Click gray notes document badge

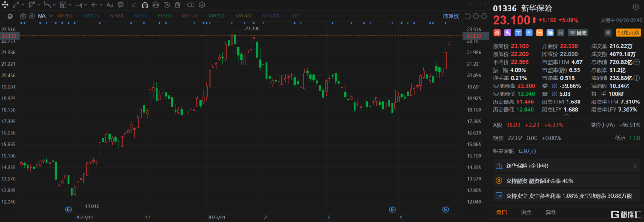coord(560,33)
